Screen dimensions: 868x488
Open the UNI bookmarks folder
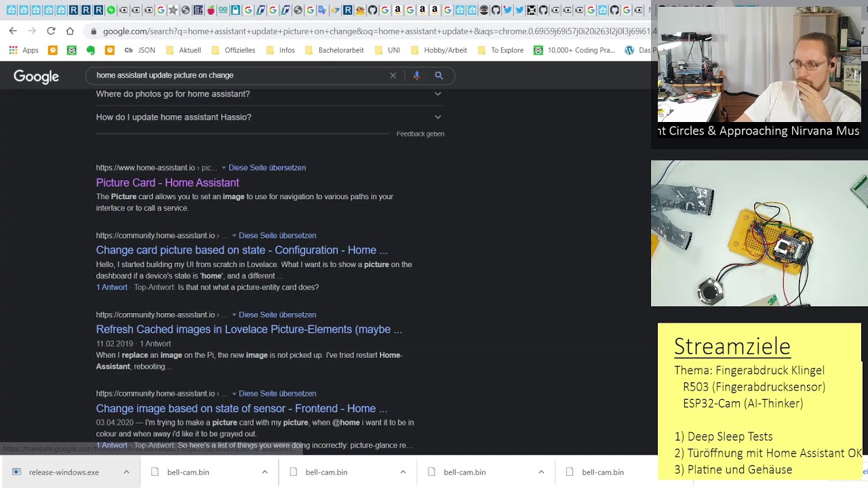(387, 50)
